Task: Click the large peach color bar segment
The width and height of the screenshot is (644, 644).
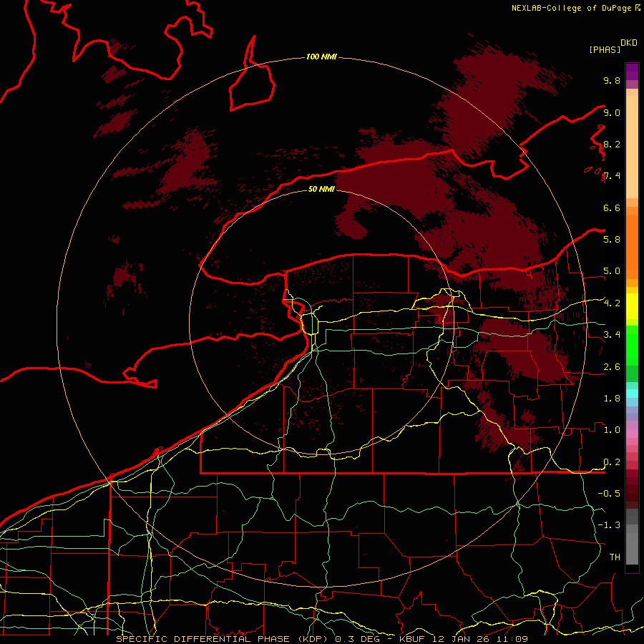Action: point(632,147)
